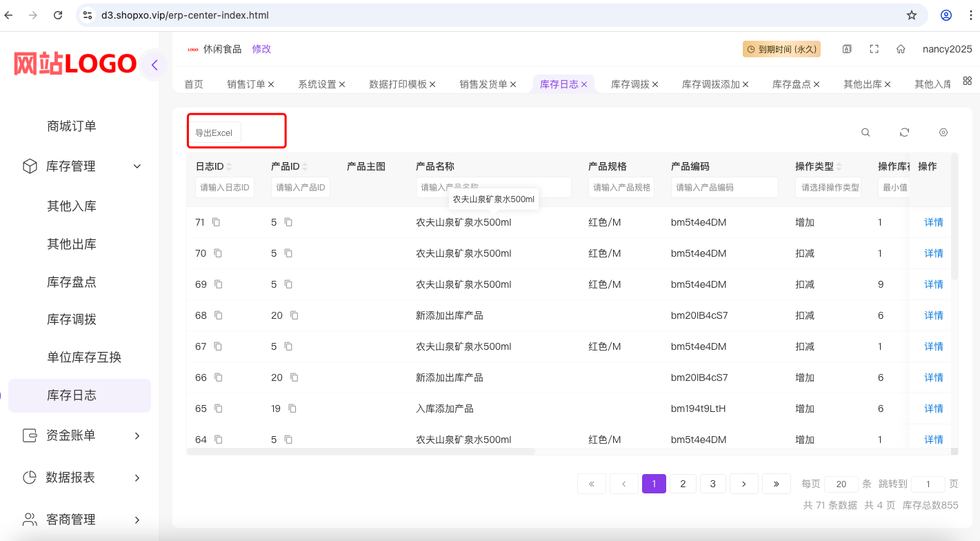Bookmark this page with the star
The image size is (980, 541).
(912, 15)
